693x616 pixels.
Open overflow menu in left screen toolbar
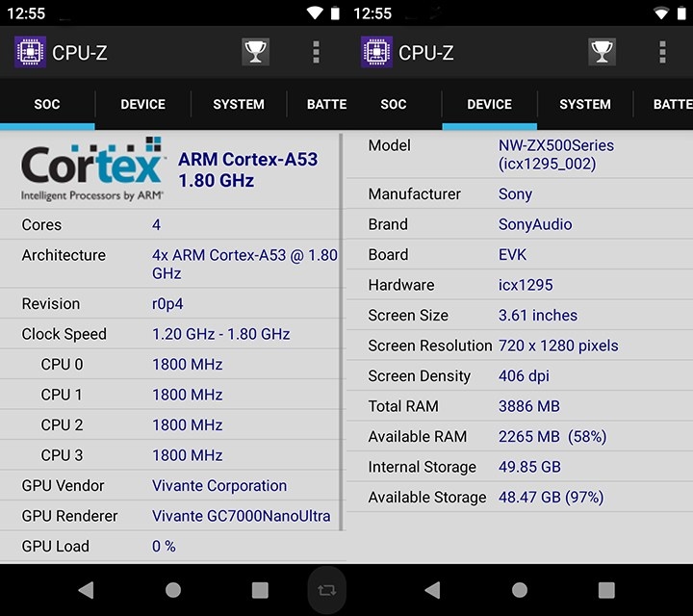pyautogui.click(x=316, y=52)
